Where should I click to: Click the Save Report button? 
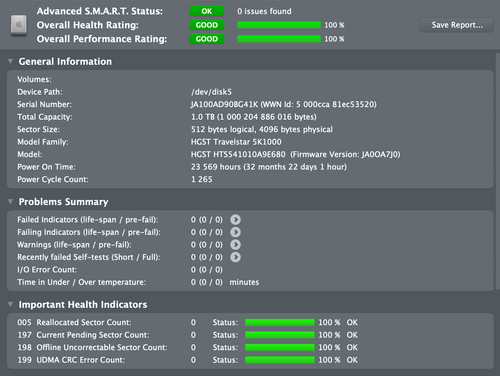[456, 25]
